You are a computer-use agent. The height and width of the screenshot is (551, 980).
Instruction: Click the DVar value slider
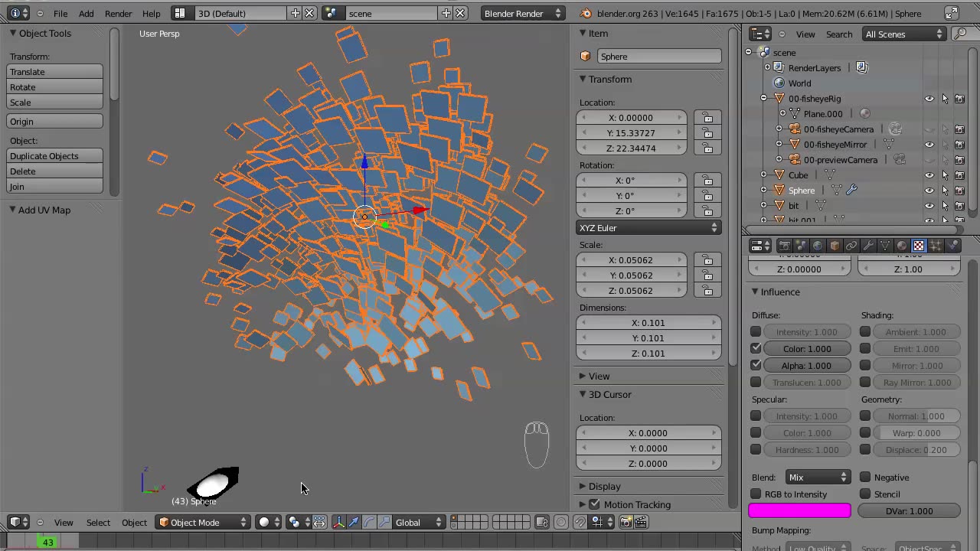point(909,510)
